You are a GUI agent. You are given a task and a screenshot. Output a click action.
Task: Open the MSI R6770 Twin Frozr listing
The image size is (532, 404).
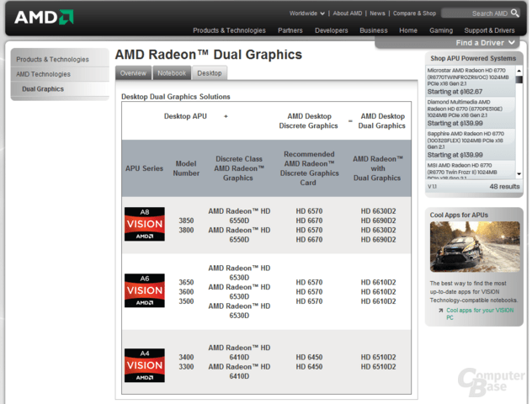point(470,170)
